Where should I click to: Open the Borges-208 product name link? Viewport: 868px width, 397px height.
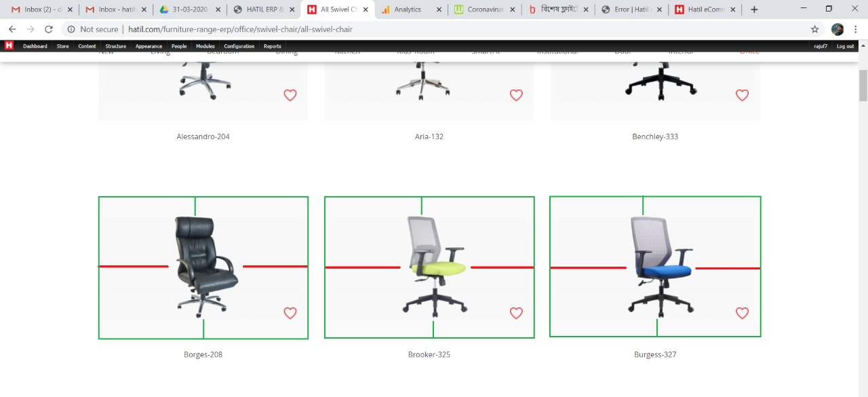203,354
